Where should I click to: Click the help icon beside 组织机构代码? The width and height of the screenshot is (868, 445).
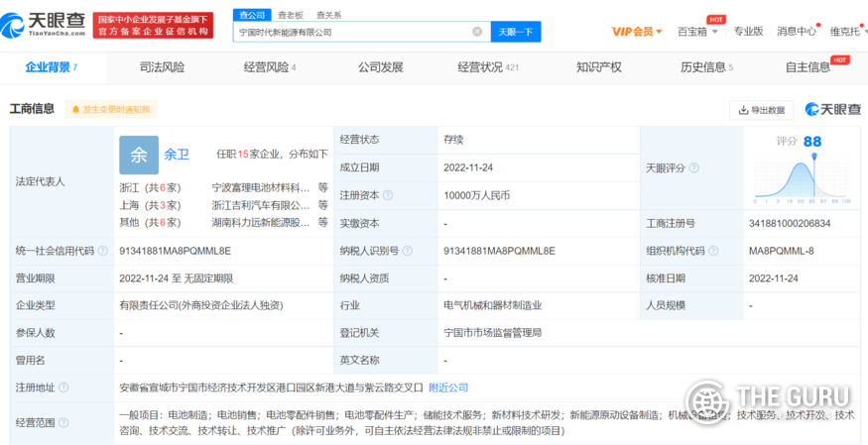click(713, 251)
